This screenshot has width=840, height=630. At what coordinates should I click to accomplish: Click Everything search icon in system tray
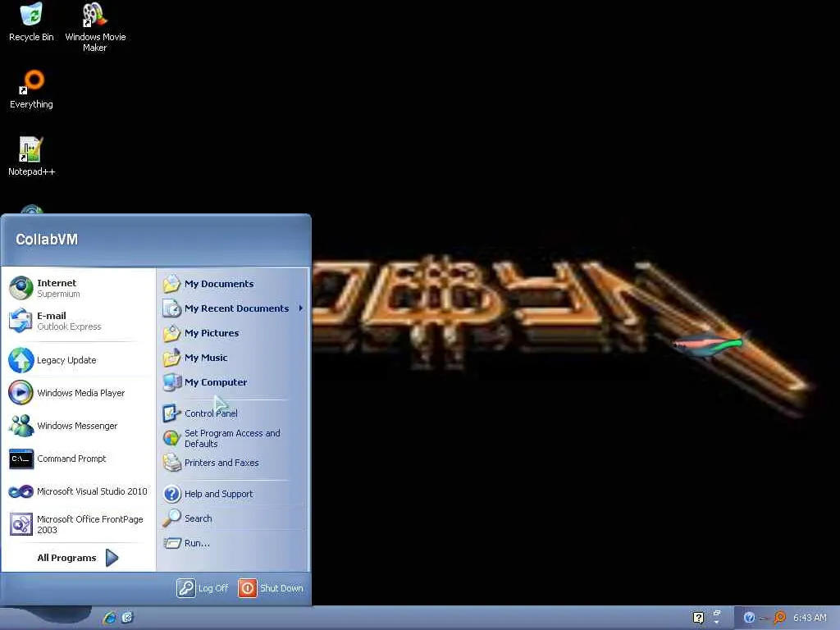click(x=780, y=618)
